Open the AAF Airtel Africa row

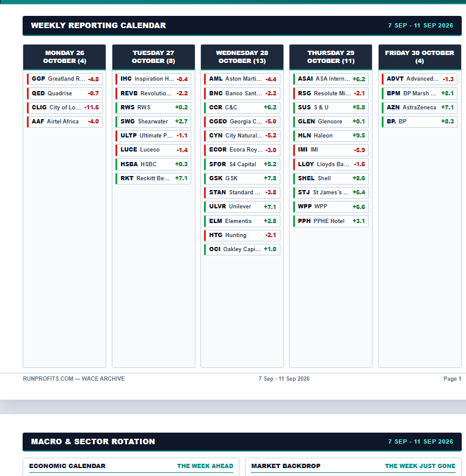tap(65, 122)
